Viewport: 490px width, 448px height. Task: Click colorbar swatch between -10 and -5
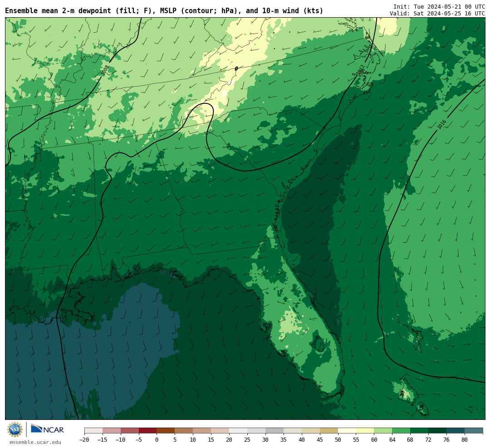pos(130,431)
